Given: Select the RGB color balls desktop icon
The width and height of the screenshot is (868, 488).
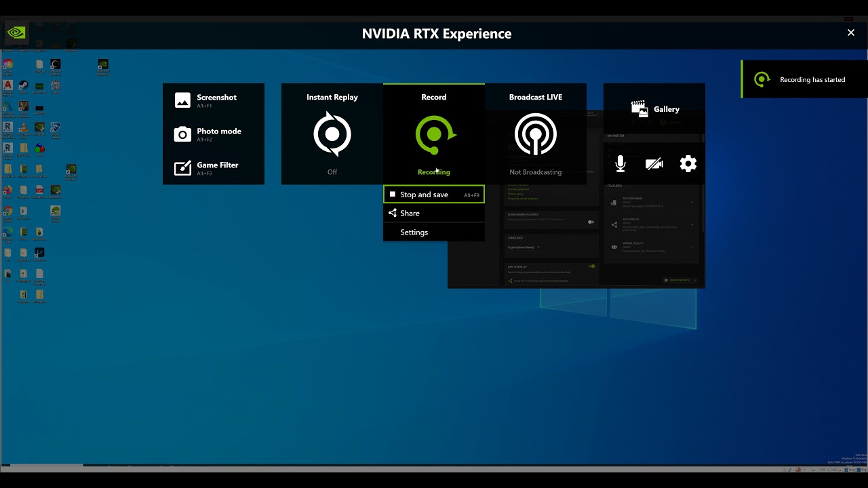Looking at the screenshot, I should pos(39,150).
